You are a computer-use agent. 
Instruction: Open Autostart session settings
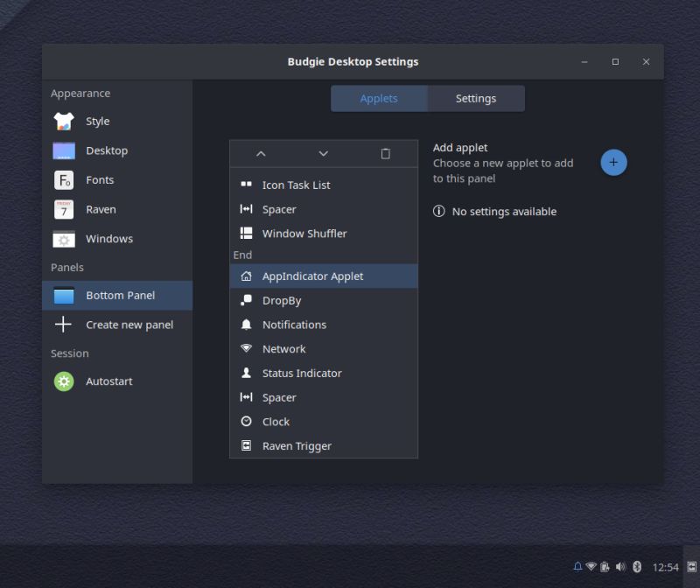pyautogui.click(x=111, y=381)
